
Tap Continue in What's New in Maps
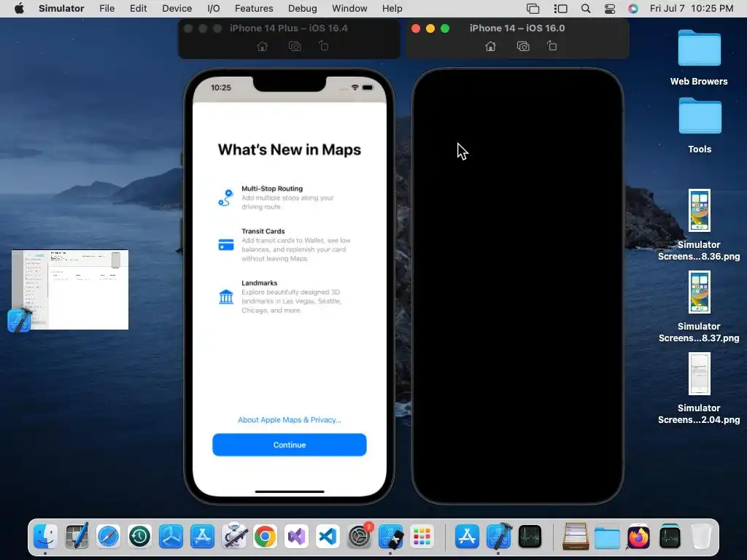289,445
